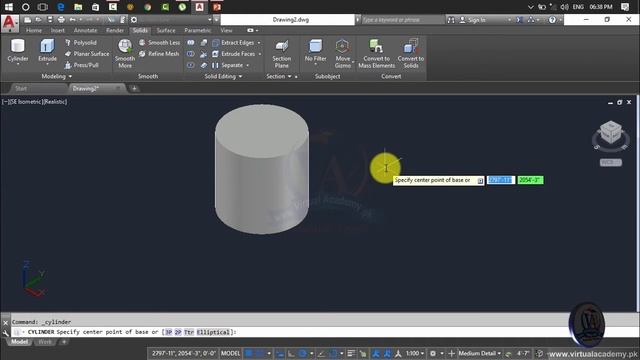Choose the 3P command option
Screen dimensions: 640x360
tap(168, 332)
